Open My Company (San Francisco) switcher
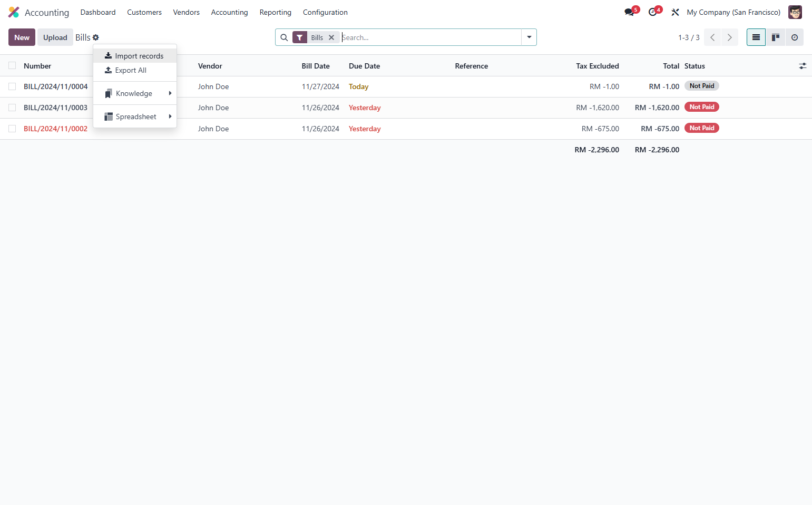 click(733, 12)
